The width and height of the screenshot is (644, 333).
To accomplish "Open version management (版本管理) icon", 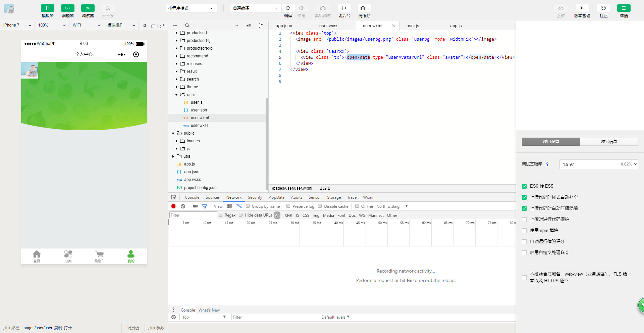I will (x=582, y=8).
